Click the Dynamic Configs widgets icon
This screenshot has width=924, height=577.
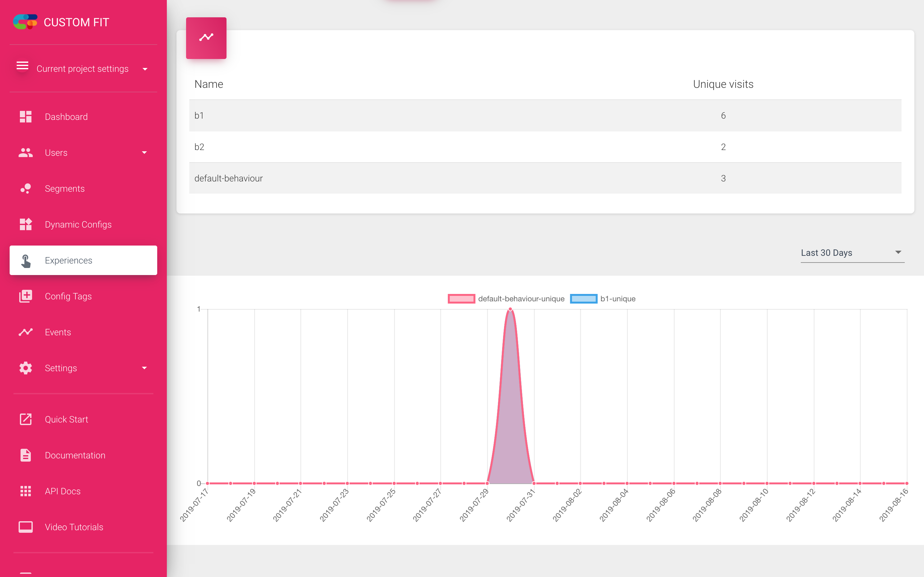click(x=26, y=224)
